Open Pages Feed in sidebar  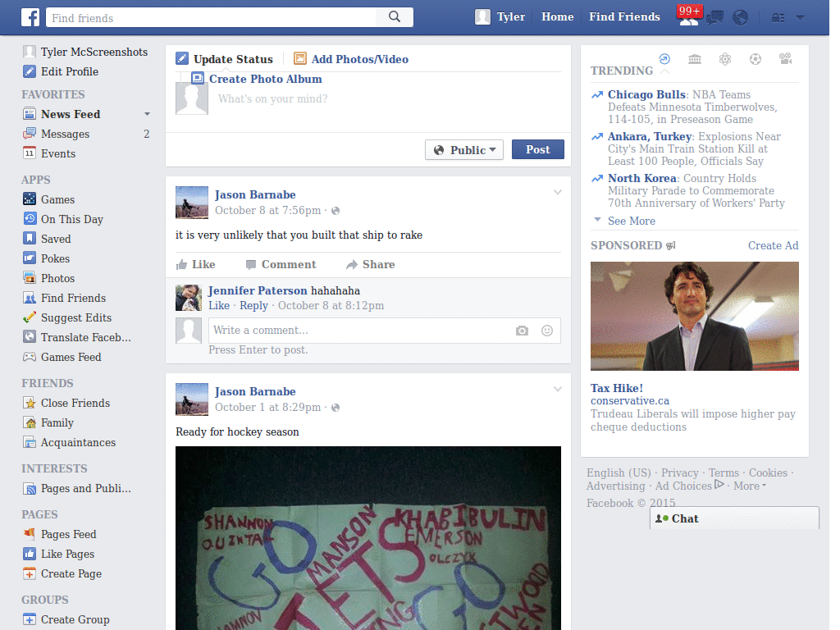[59, 534]
